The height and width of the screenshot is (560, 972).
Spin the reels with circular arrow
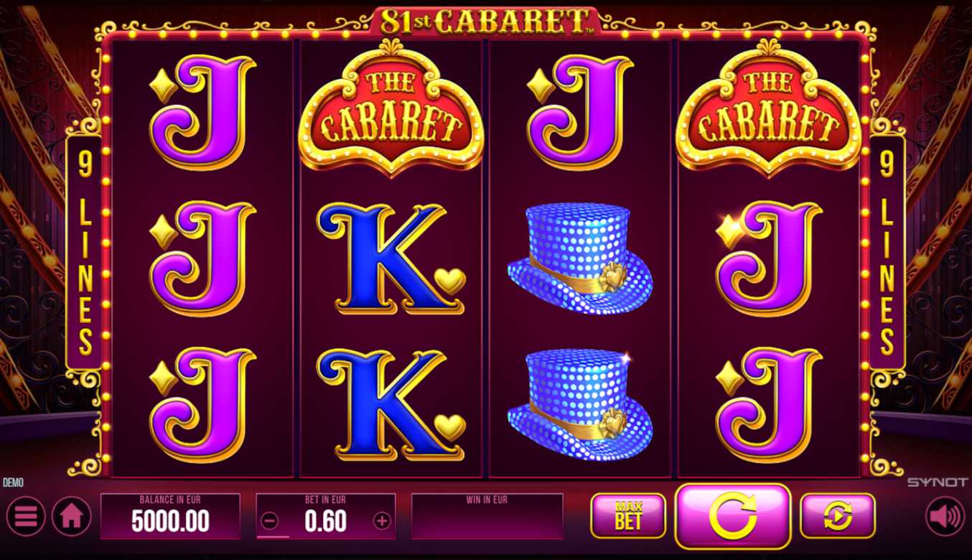[x=732, y=515]
